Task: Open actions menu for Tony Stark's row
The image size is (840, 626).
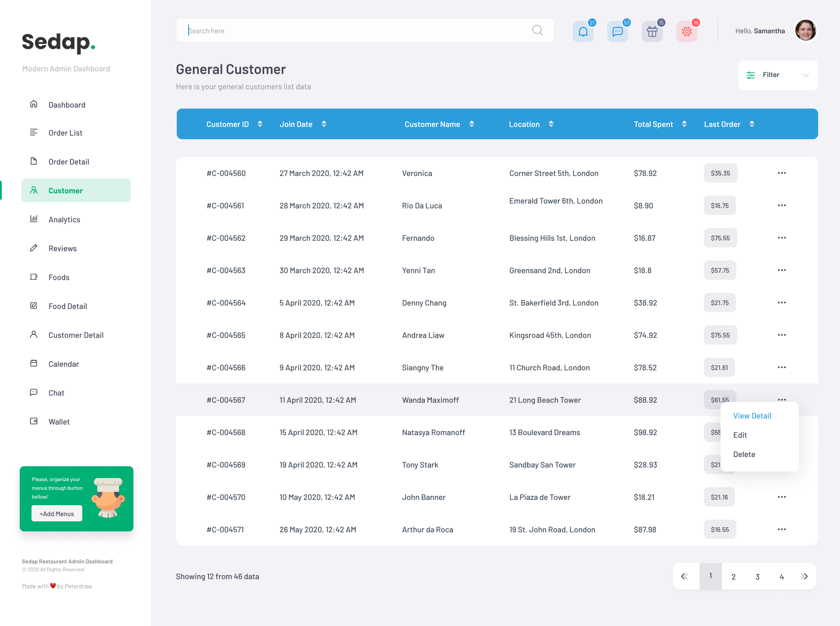Action: (x=782, y=464)
